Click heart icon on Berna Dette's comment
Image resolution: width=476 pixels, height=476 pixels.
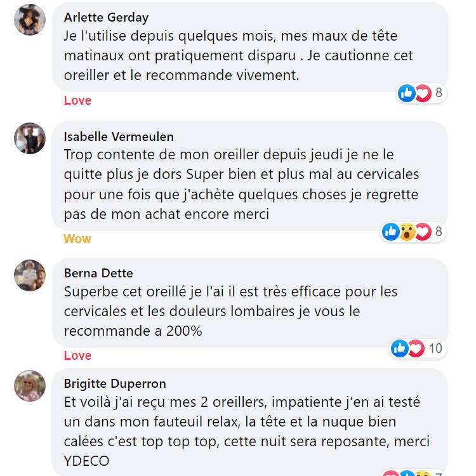pos(416,348)
